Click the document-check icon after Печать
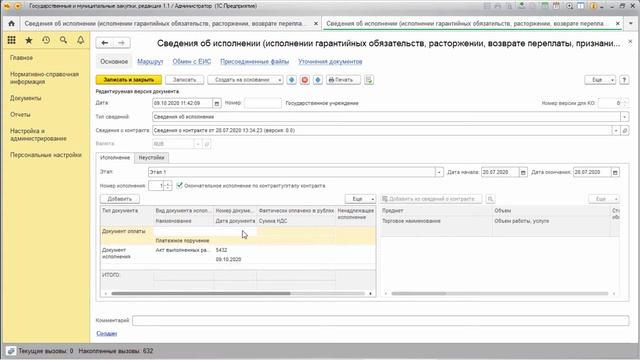 [369, 80]
